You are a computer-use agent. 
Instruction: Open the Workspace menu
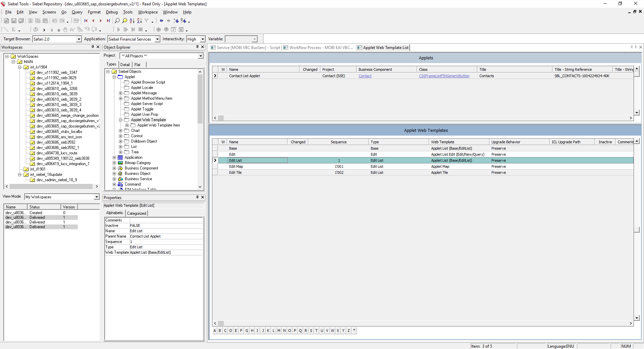coord(148,12)
